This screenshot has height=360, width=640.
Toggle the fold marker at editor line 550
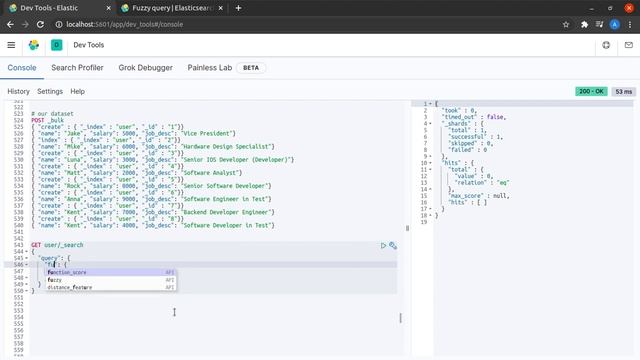(27, 291)
